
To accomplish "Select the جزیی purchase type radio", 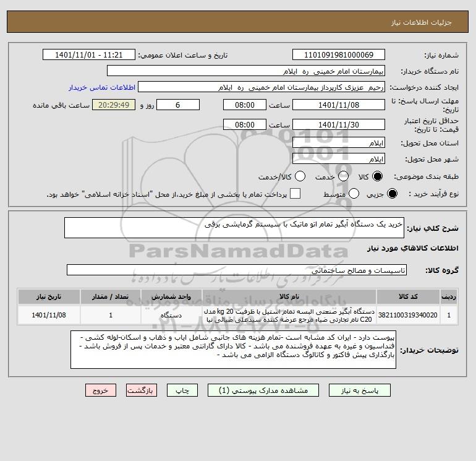I will point(392,194).
